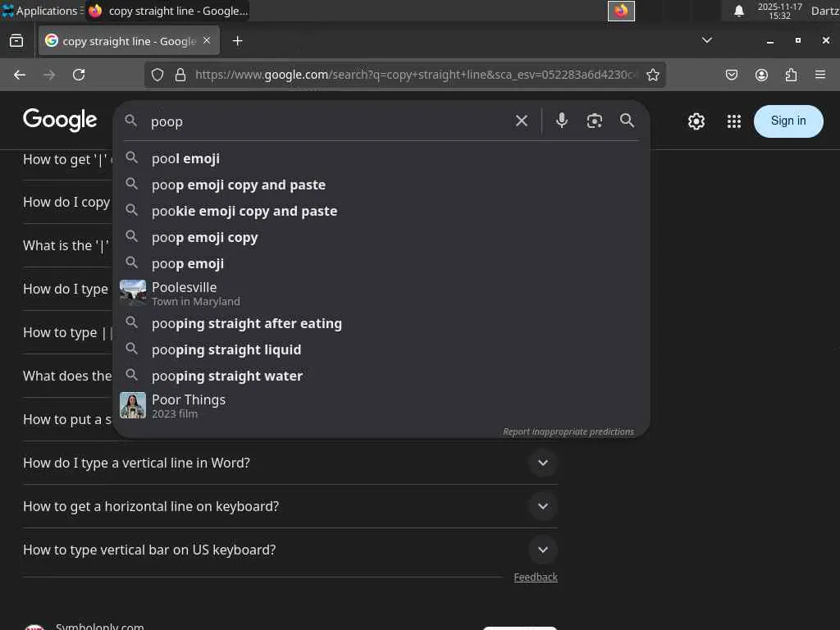Open the extensions puzzle icon
This screenshot has width=840, height=630.
pyautogui.click(x=791, y=75)
